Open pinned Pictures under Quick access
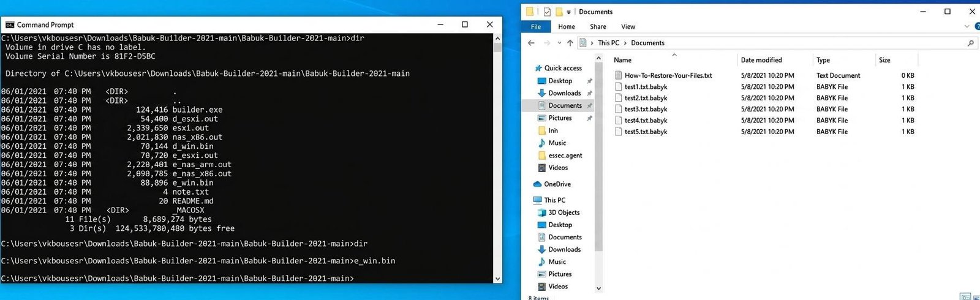Viewport: 980px width, 300px height. tap(560, 118)
